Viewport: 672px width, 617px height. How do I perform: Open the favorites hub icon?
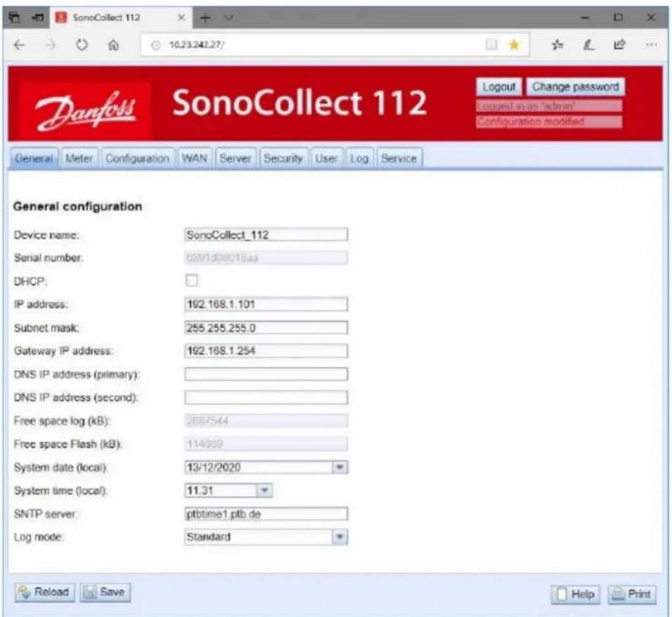pyautogui.click(x=557, y=44)
